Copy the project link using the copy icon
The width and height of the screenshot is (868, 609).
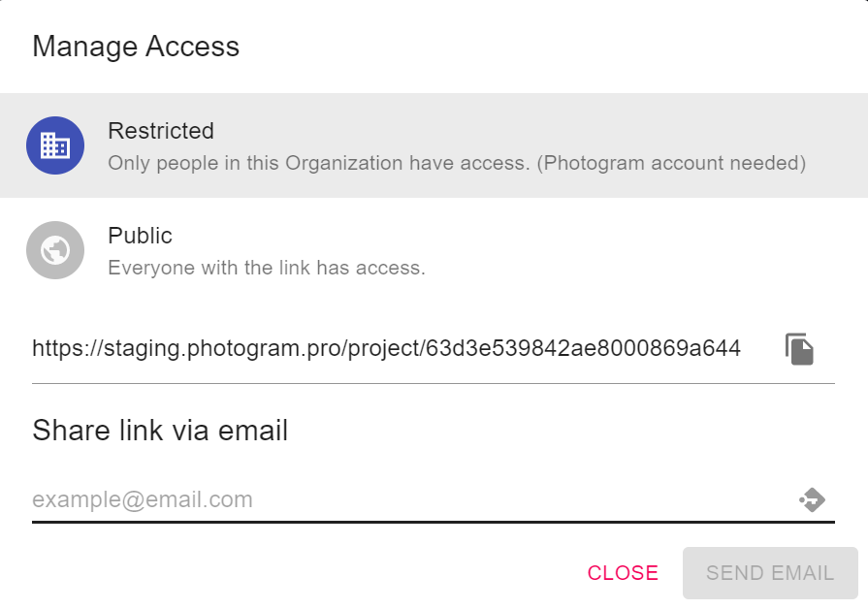(x=799, y=349)
